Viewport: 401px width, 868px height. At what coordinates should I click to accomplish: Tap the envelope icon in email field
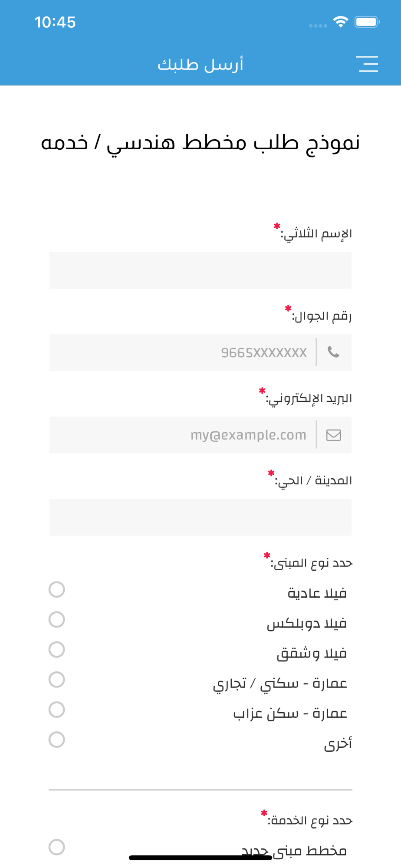[333, 435]
